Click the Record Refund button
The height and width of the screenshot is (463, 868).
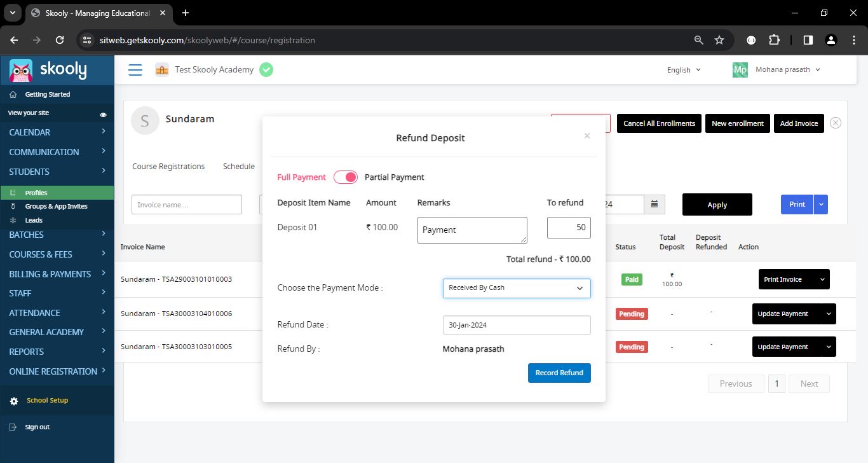pyautogui.click(x=559, y=373)
